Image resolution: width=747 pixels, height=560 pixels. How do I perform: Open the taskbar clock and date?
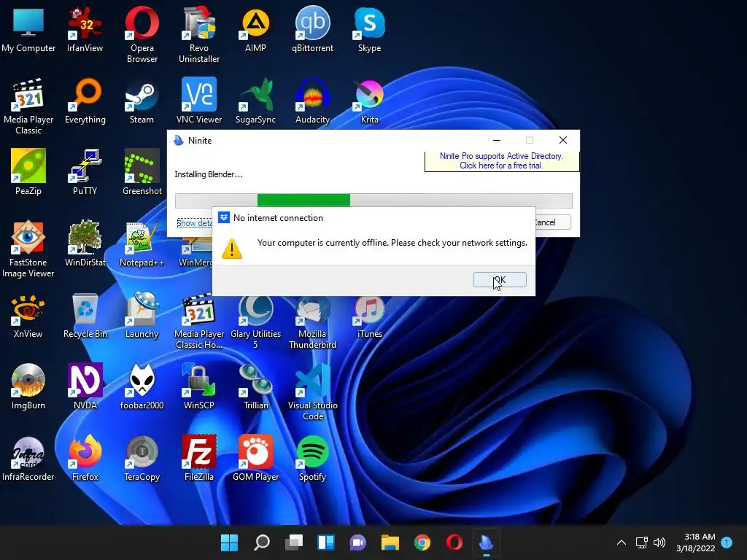point(695,542)
